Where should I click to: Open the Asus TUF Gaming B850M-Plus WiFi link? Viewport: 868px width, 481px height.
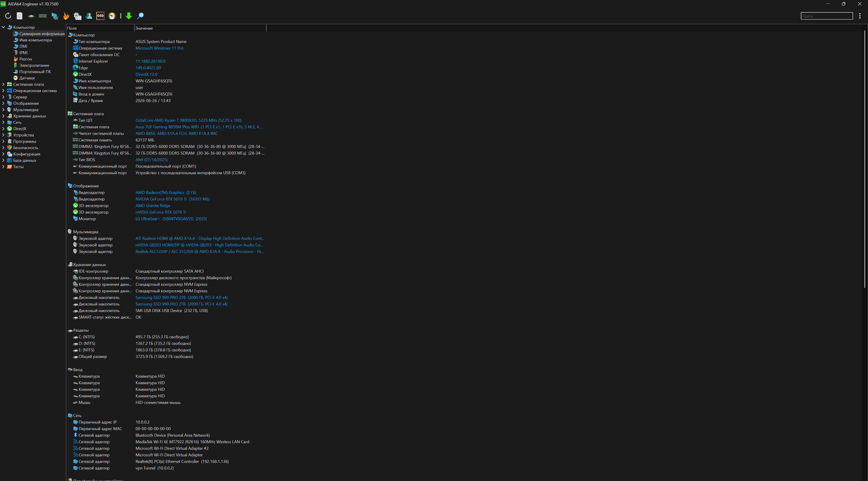[199, 127]
